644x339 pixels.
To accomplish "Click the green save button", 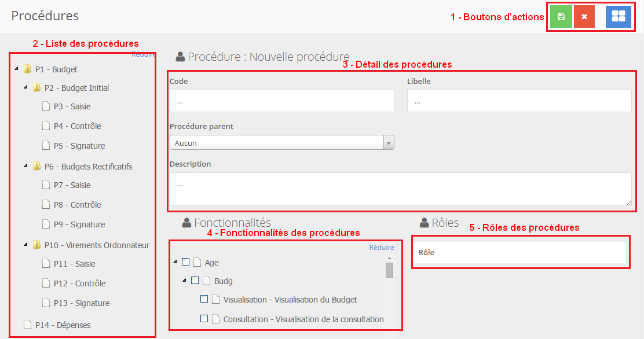I will tap(561, 17).
